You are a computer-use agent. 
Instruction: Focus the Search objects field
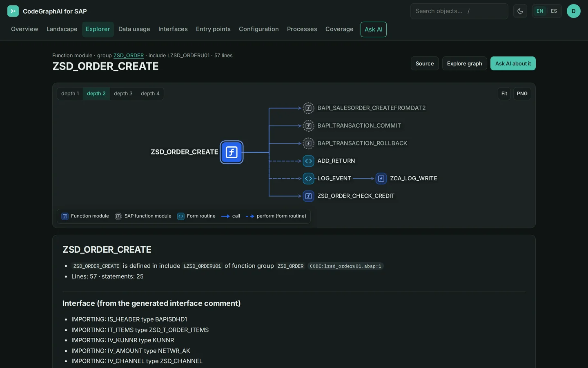pyautogui.click(x=459, y=11)
